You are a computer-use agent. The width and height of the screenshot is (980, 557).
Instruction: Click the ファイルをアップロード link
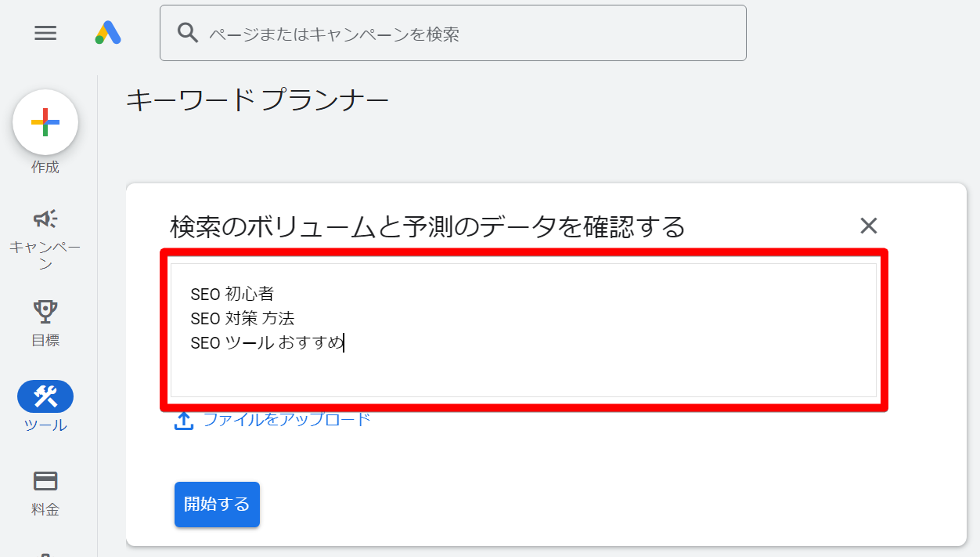click(286, 419)
